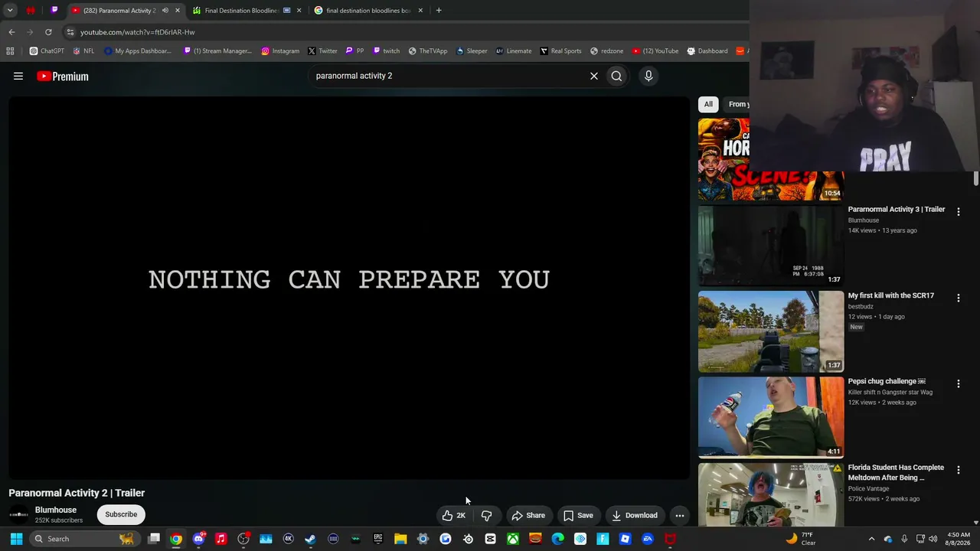
Task: Dislike the video with the thumbs-down
Action: 486,515
